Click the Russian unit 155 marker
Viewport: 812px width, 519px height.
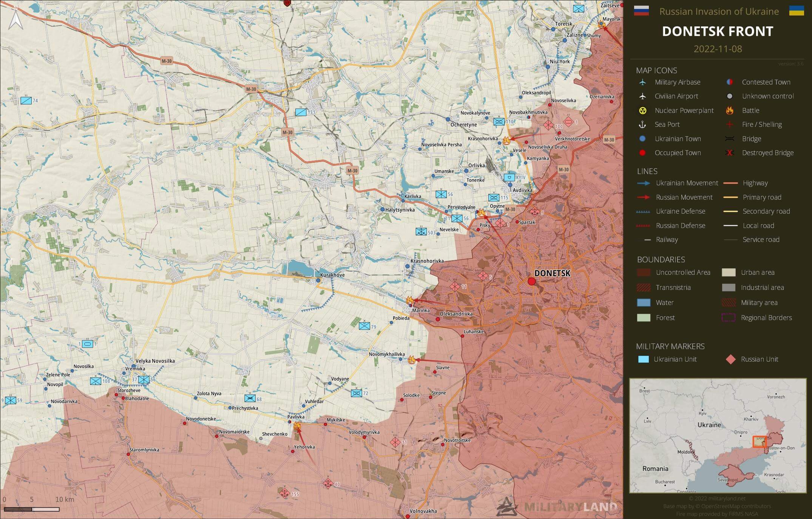tap(284, 493)
